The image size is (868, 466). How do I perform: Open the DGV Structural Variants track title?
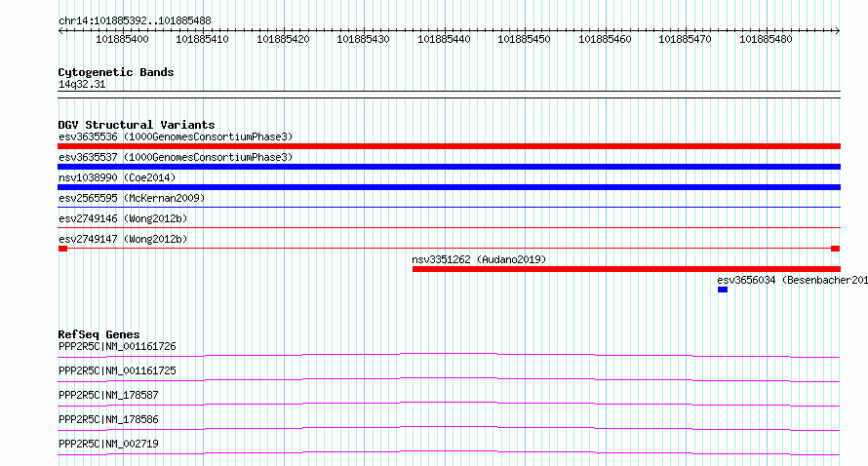click(137, 125)
